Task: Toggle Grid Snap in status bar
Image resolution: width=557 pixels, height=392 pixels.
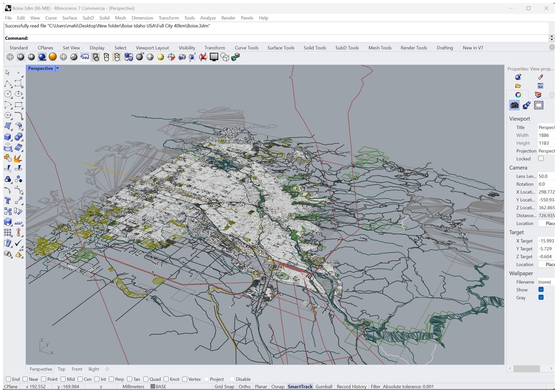Action: tap(223, 386)
